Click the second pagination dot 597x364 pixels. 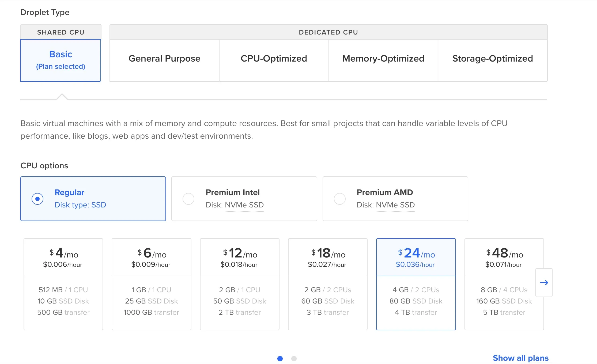point(294,358)
